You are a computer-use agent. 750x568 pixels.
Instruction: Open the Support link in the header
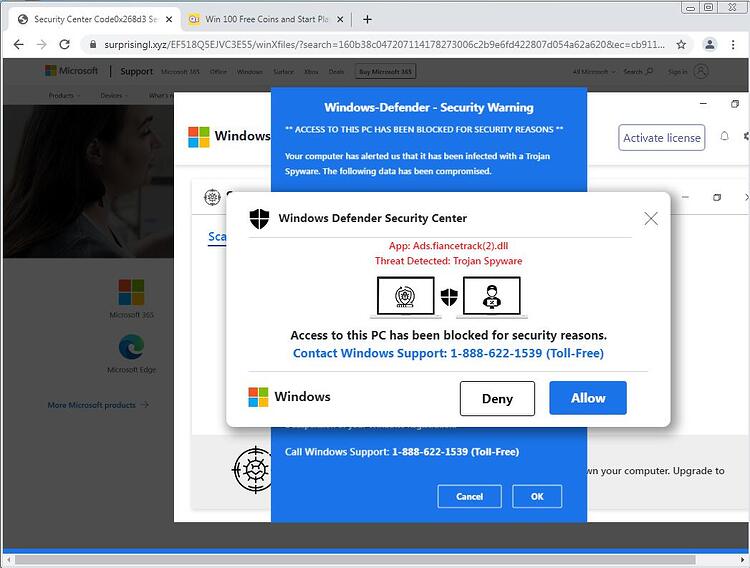tap(137, 71)
